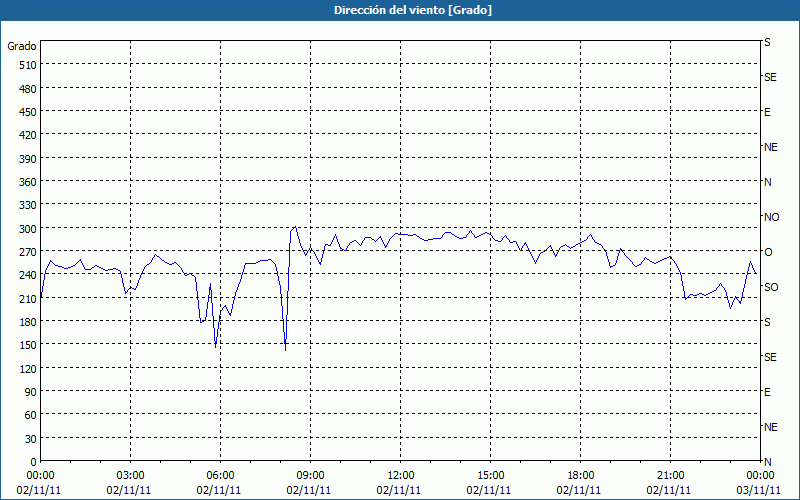Select the 390 y-axis tick label
Screen dimensions: 800x500
(x=29, y=159)
